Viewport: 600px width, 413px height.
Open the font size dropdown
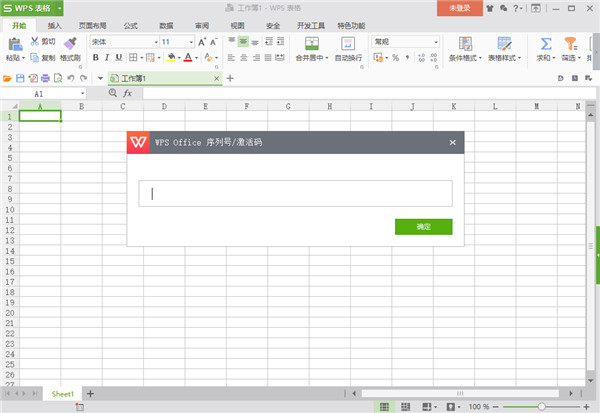(x=191, y=42)
